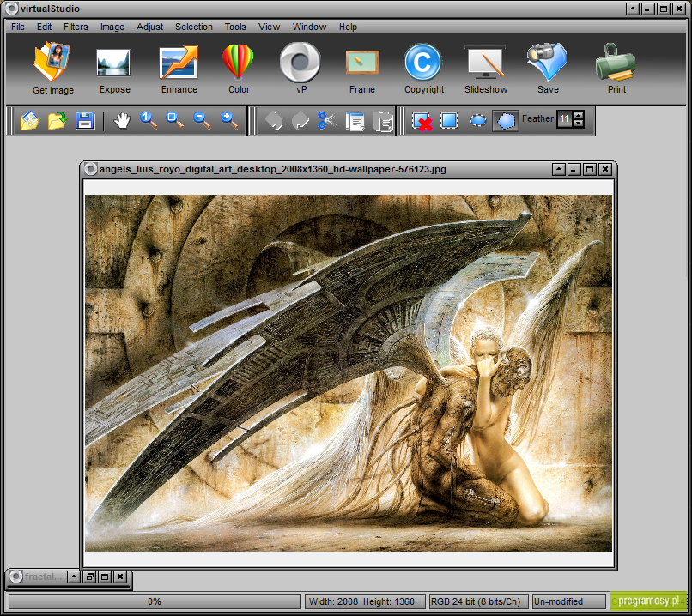Add a Copyright mark to image
692x616 pixels.
423,69
